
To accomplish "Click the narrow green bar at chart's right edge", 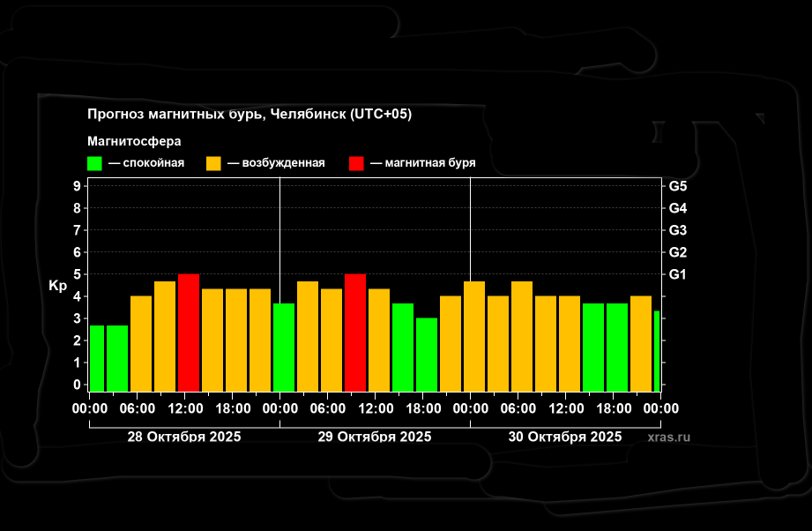I will point(657,351).
